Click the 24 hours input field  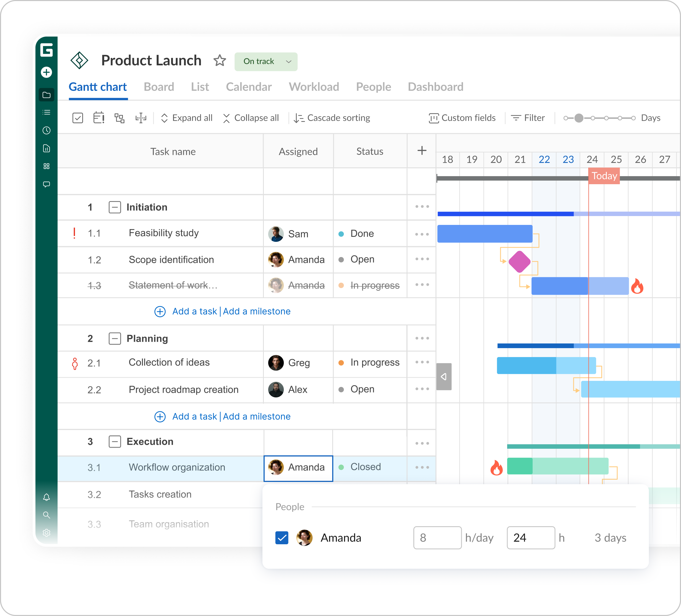[x=530, y=538]
